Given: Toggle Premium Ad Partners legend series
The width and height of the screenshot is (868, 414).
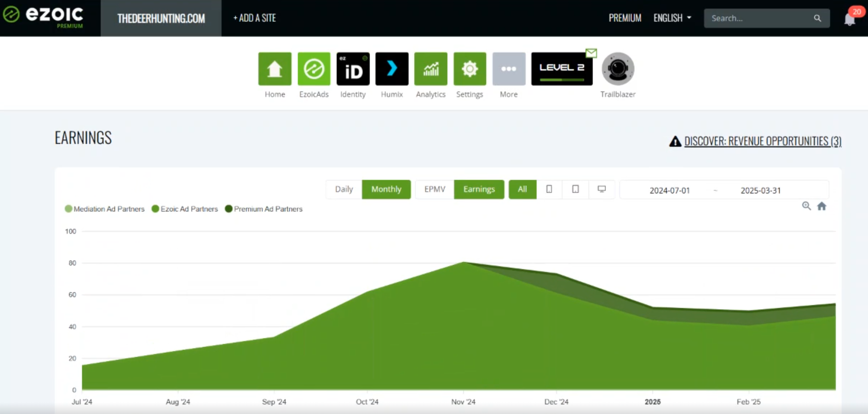Looking at the screenshot, I should (x=264, y=209).
